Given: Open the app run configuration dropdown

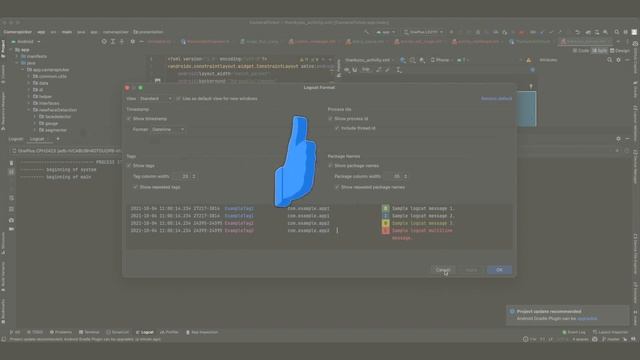Looking at the screenshot, I should pyautogui.click(x=385, y=32).
